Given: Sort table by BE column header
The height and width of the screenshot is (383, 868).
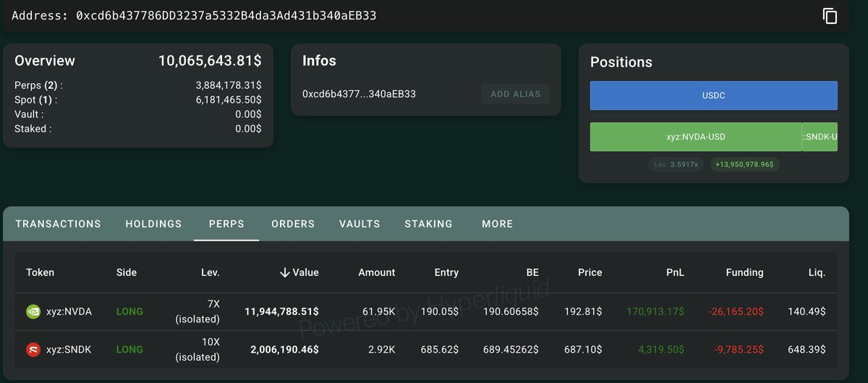Looking at the screenshot, I should 532,272.
